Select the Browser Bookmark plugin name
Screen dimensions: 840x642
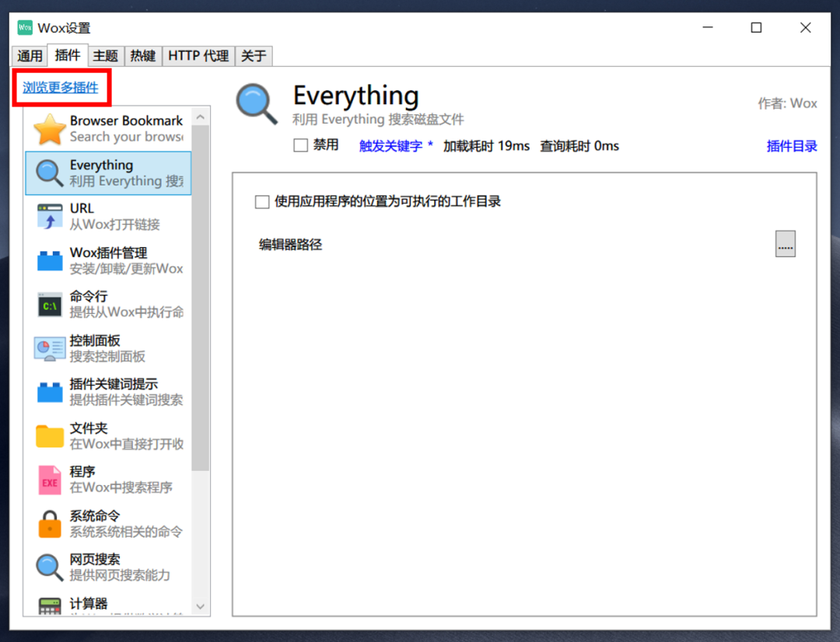pos(127,121)
